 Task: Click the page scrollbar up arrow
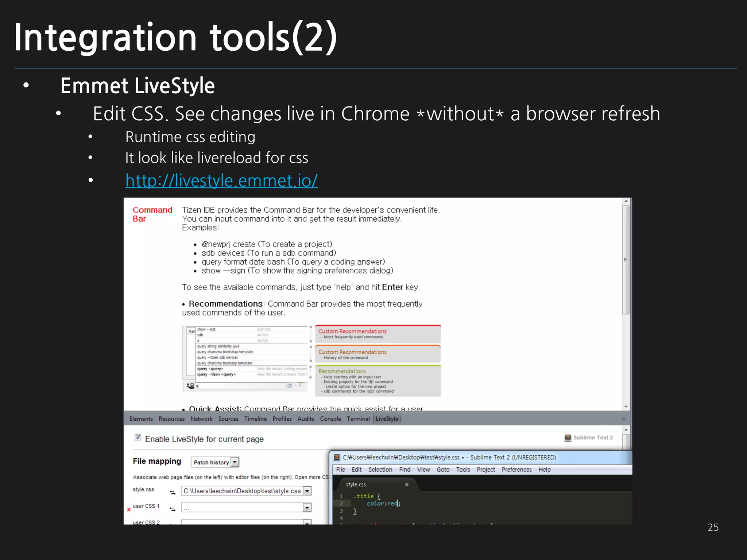point(626,201)
